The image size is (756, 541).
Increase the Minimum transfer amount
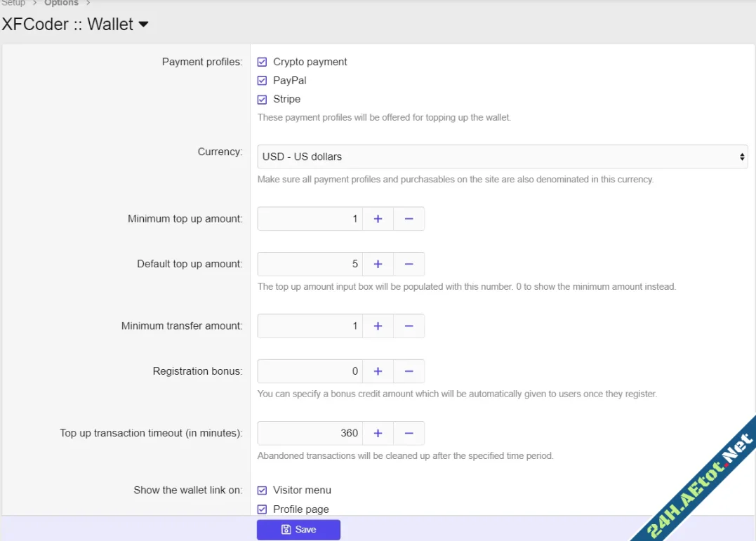click(378, 326)
